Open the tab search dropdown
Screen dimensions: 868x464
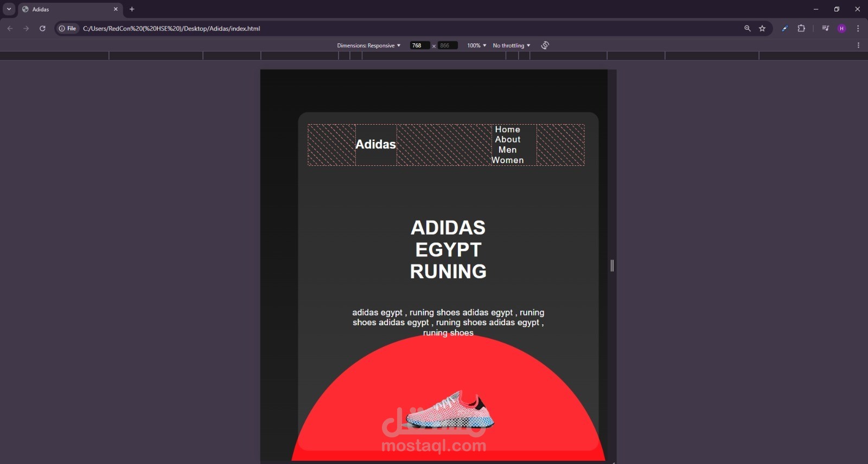pos(9,9)
